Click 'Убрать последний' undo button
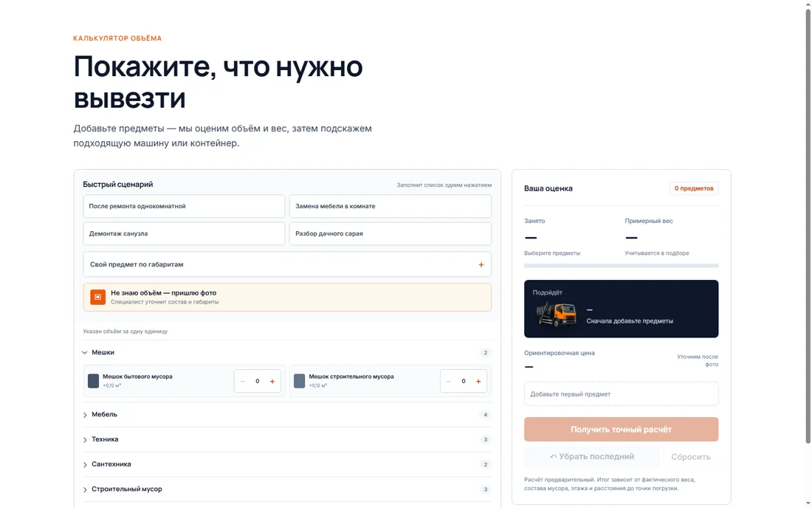Screen dimensions: 812x508 click(592, 457)
